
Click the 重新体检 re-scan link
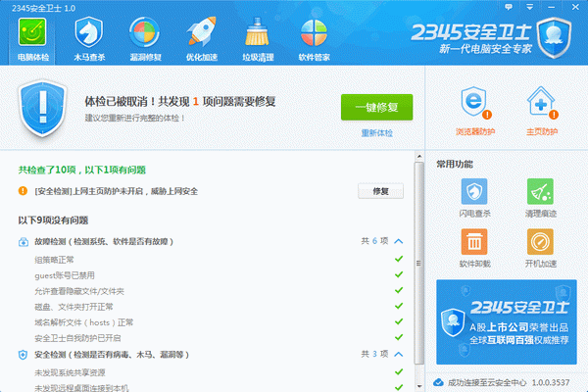click(x=376, y=132)
